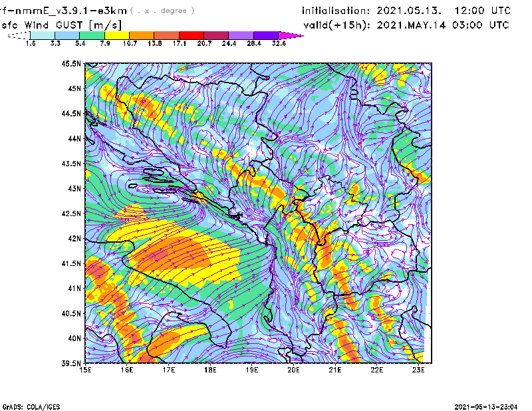Select the valid(+15h) forecast time label

coord(339,25)
